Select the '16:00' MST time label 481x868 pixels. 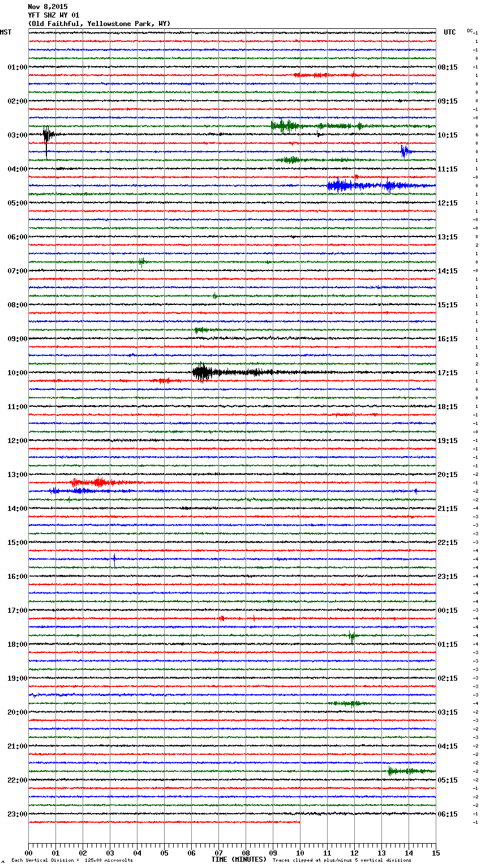coord(18,577)
